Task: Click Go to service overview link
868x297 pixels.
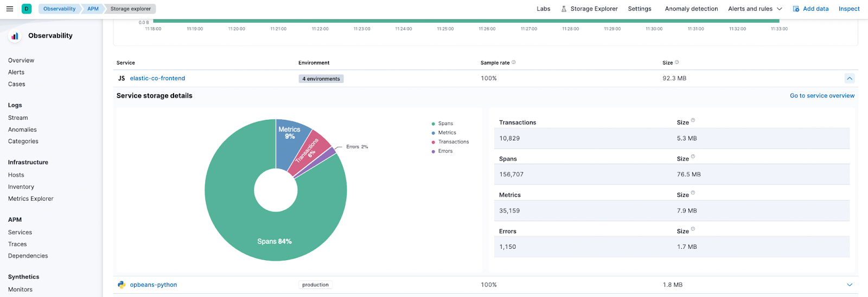Action: 822,96
